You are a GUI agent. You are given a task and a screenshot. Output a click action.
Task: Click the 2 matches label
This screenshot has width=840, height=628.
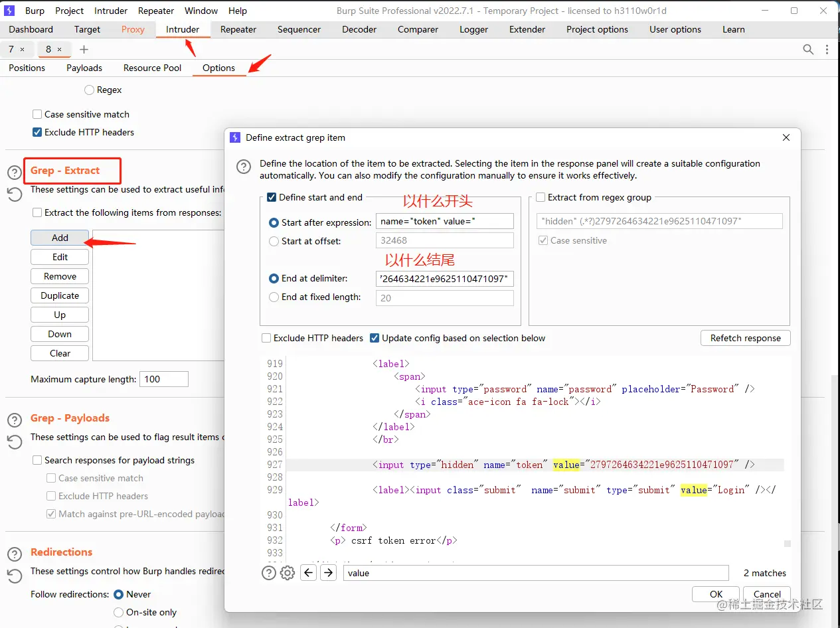765,573
